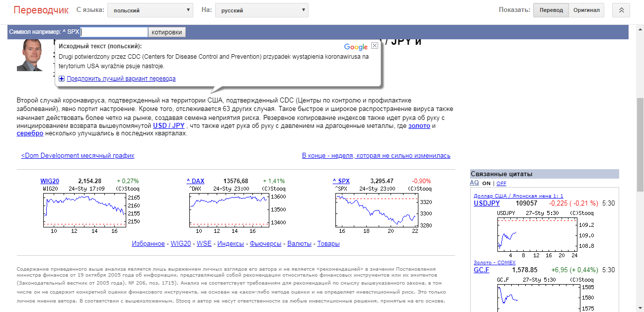Open the Избранное link

(x=148, y=244)
